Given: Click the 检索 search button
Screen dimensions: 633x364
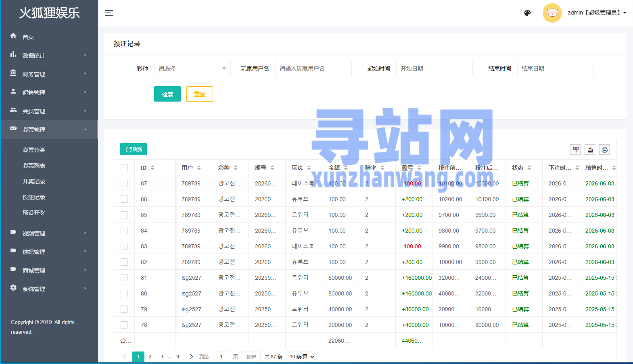Looking at the screenshot, I should pyautogui.click(x=167, y=94).
